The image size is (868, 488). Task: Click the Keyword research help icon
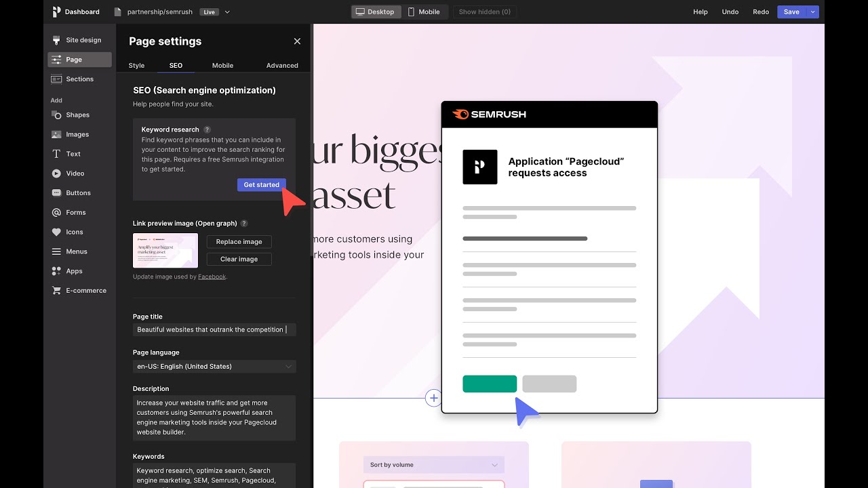208,129
